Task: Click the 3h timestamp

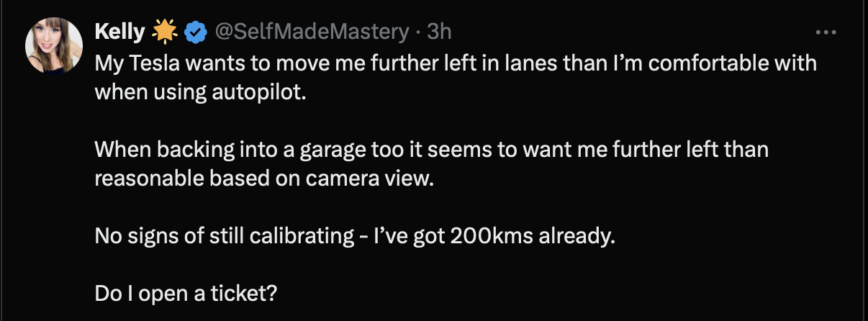Action: [x=439, y=32]
